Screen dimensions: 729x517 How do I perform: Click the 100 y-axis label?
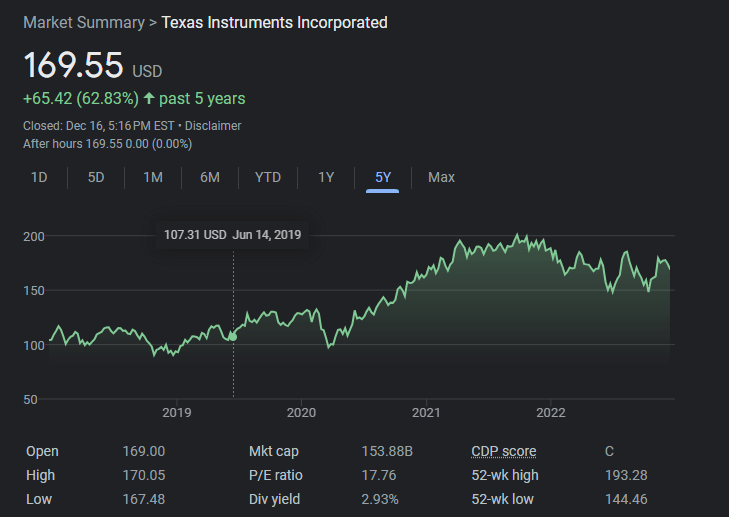point(34,345)
